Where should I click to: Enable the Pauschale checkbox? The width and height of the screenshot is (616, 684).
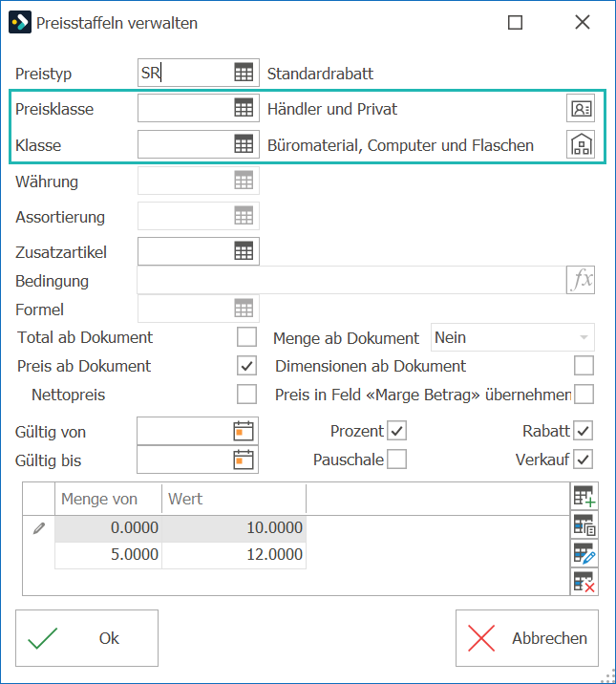[396, 460]
